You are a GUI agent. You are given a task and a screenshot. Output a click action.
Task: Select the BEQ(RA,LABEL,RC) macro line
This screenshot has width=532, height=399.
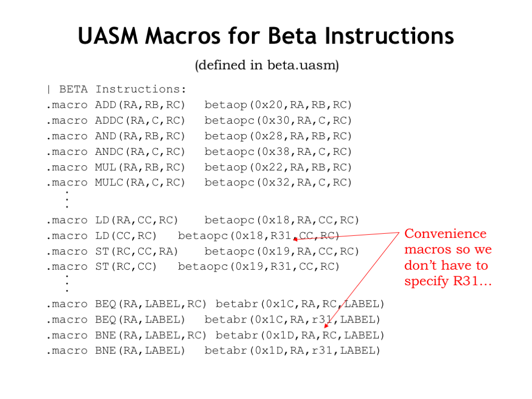click(215, 304)
